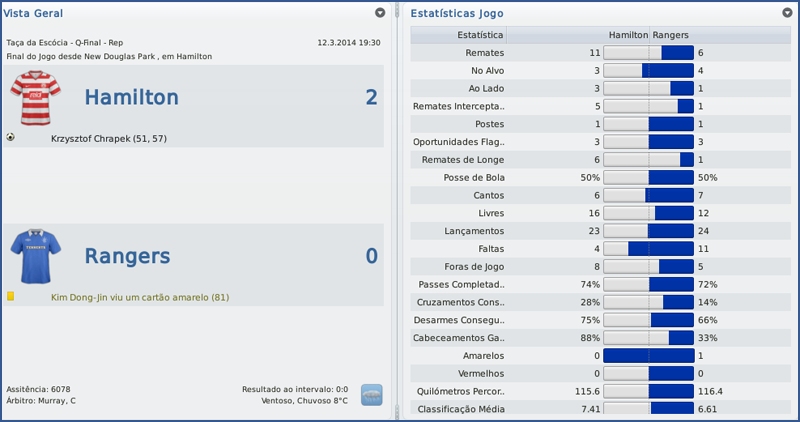The image size is (800, 422).
Task: Click the yellow card icon beside Kim Dong-Jin
Action: coord(10,296)
